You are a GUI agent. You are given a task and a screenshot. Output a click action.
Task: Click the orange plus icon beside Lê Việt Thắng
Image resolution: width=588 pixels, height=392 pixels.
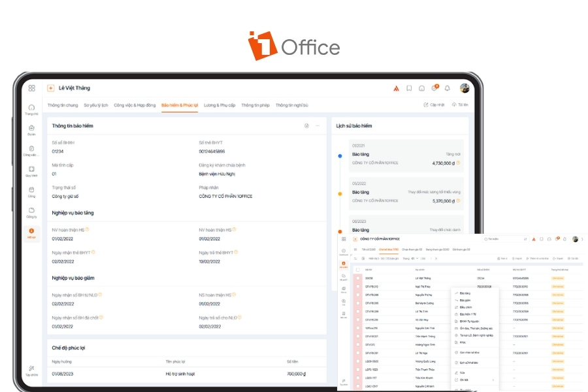click(x=50, y=88)
